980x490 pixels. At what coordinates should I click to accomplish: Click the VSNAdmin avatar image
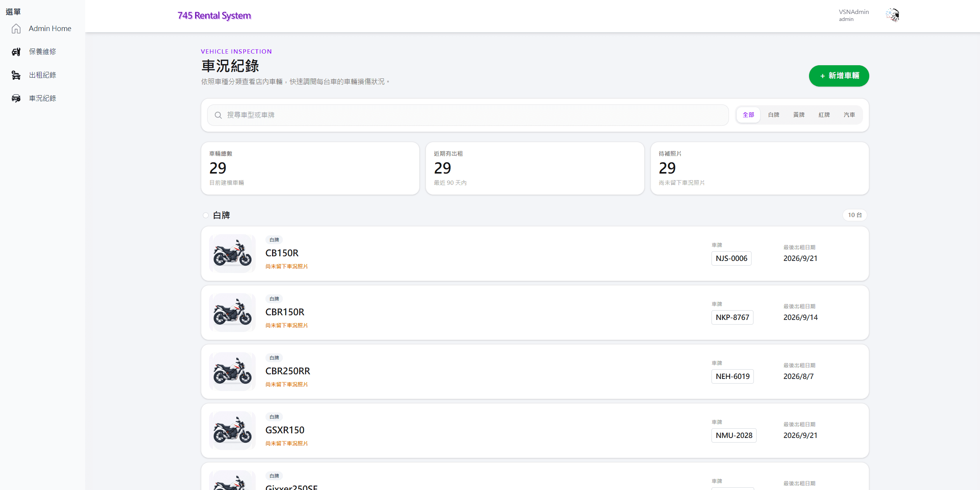(x=893, y=16)
